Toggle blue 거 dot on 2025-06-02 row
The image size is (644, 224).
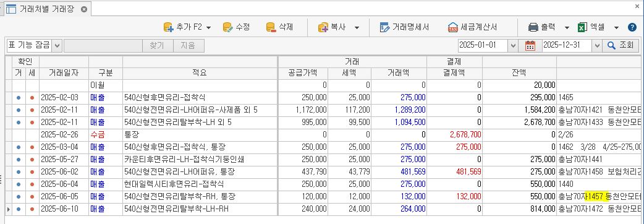pyautogui.click(x=19, y=172)
